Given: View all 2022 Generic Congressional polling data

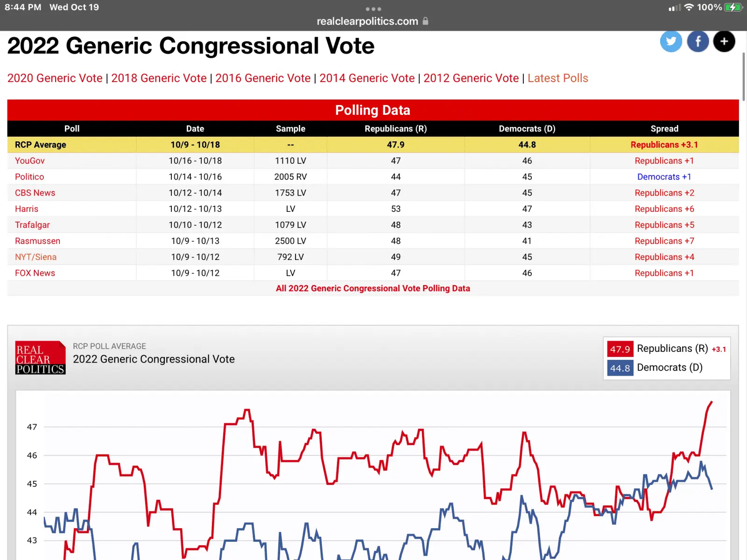Looking at the screenshot, I should tap(373, 288).
